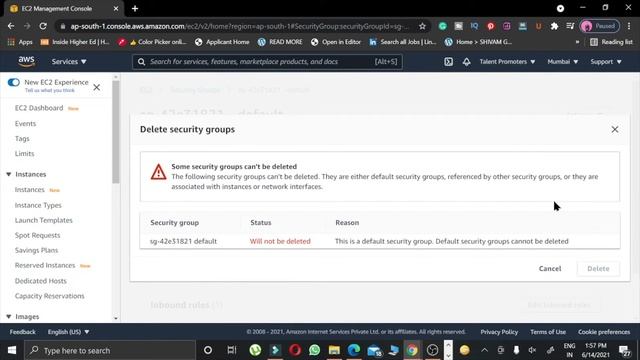
Task: Open Privacy Policy link
Action: 499,332
